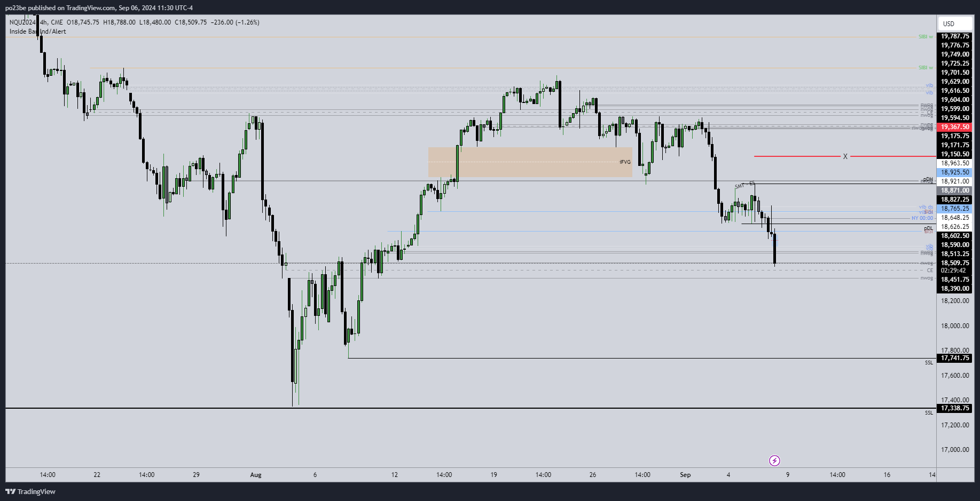Screen dimensions: 980x501
Task: Click the NQU2024 symbol legend title
Action: point(22,22)
